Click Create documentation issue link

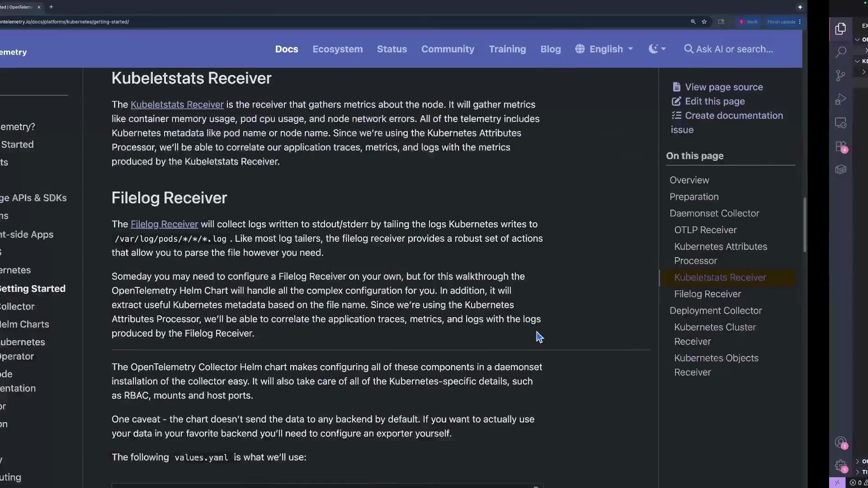pos(727,122)
